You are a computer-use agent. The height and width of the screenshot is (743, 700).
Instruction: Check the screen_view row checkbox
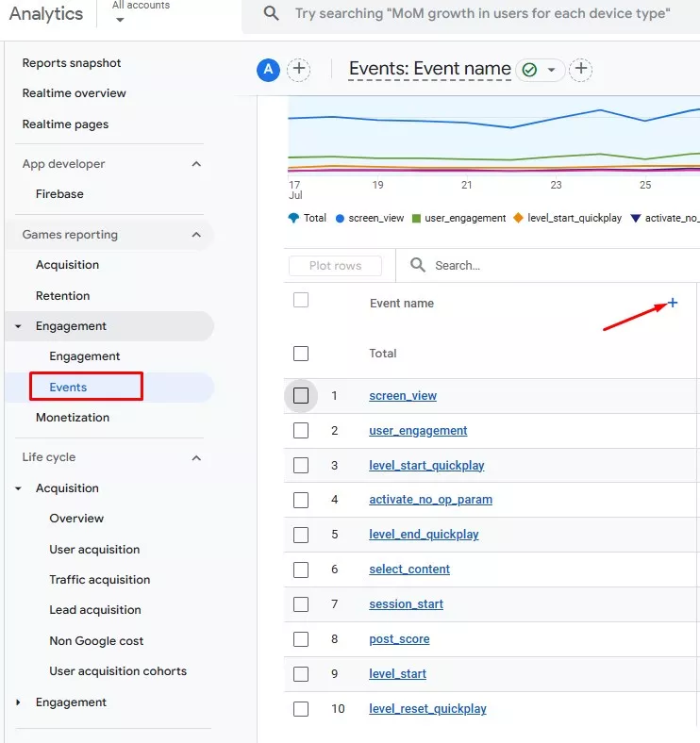pos(301,396)
